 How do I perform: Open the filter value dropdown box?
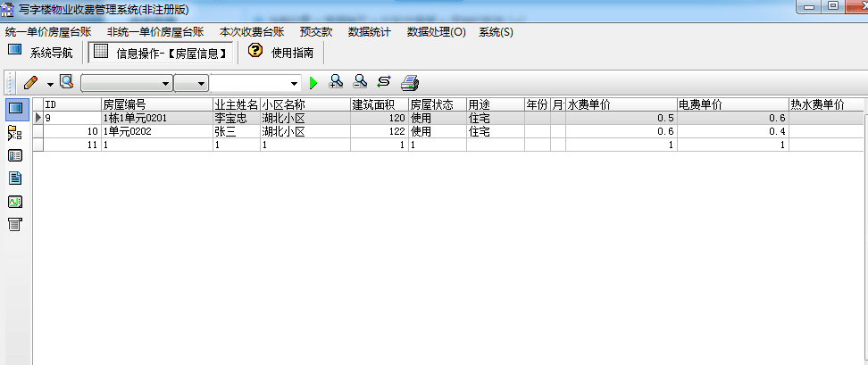pyautogui.click(x=295, y=84)
